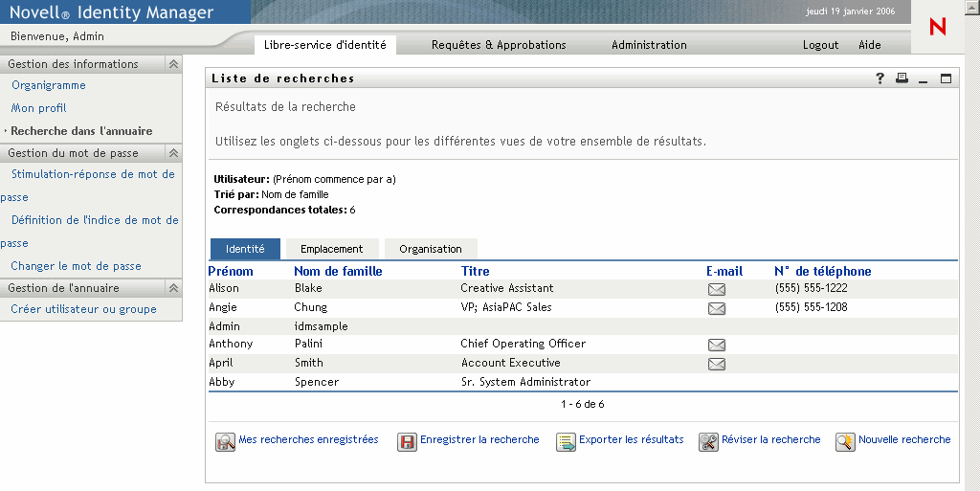This screenshot has width=980, height=491.
Task: Click idmsample in Admin row
Action: coord(322,326)
